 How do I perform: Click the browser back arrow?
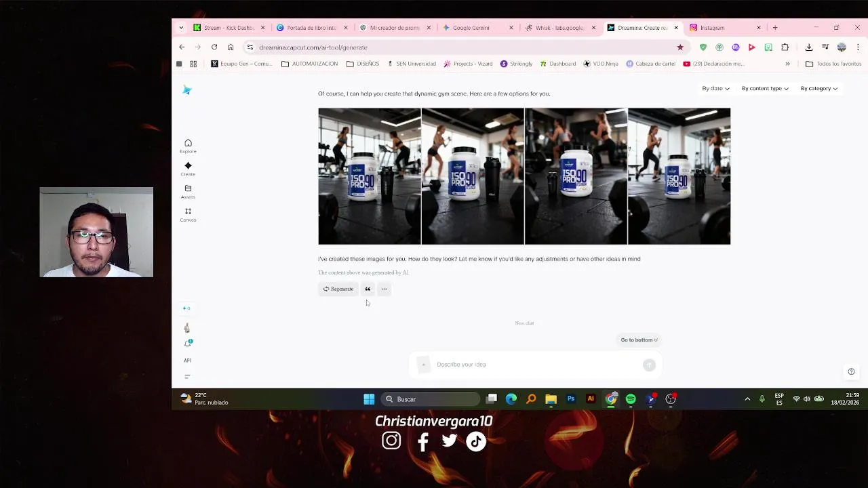182,47
